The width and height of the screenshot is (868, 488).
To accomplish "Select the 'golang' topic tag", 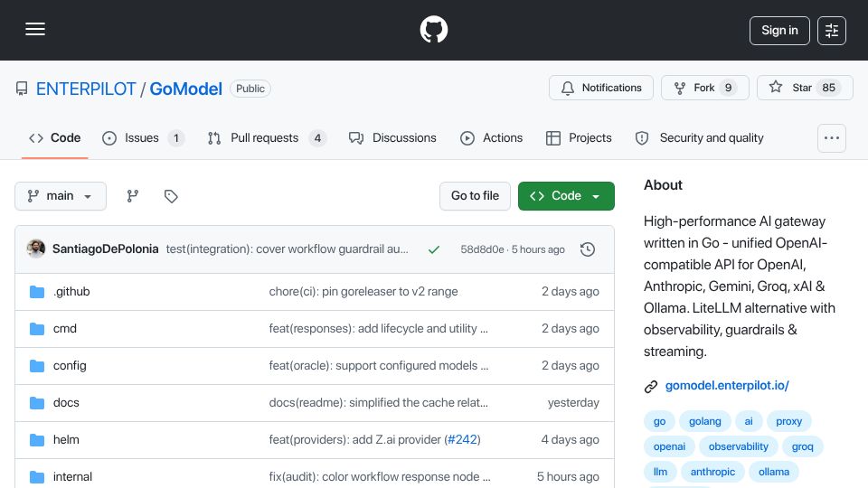I will click(704, 422).
